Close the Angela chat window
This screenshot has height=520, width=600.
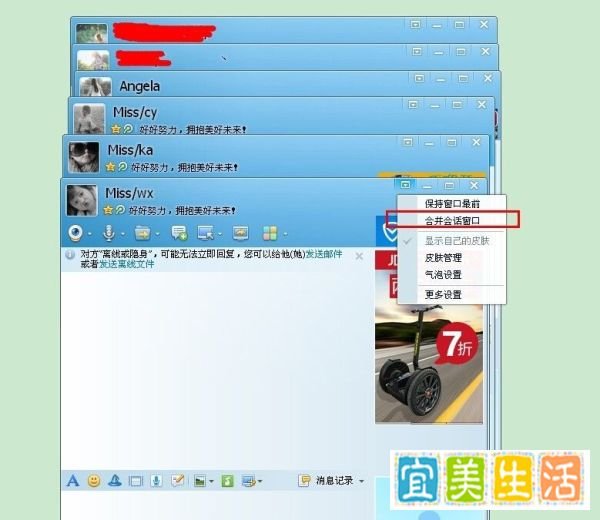pos(488,78)
